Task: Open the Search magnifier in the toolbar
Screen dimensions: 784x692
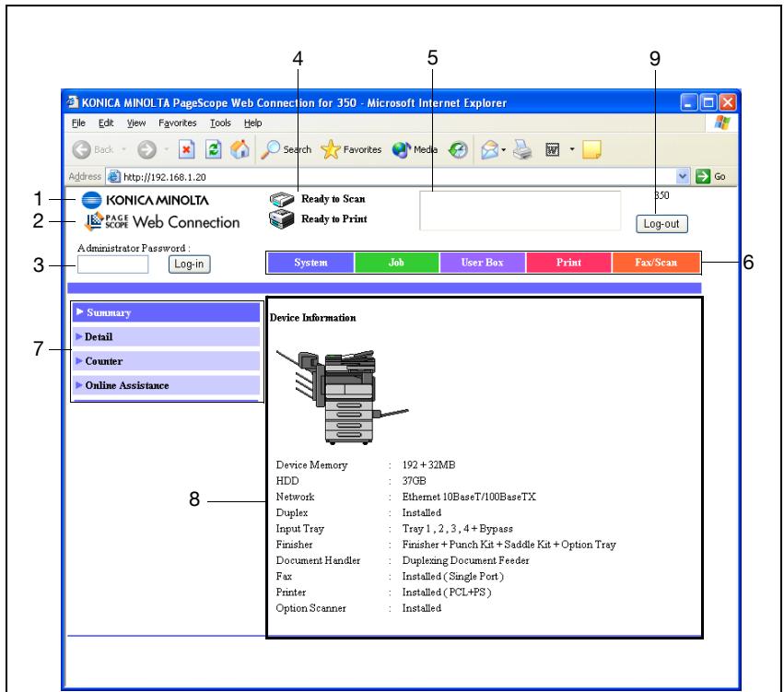Action: pos(271,149)
